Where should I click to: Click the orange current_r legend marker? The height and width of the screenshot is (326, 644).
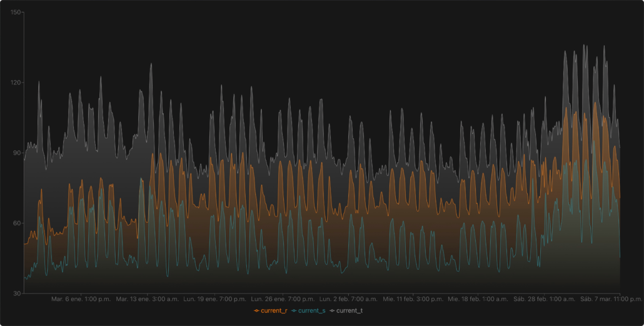pyautogui.click(x=256, y=310)
